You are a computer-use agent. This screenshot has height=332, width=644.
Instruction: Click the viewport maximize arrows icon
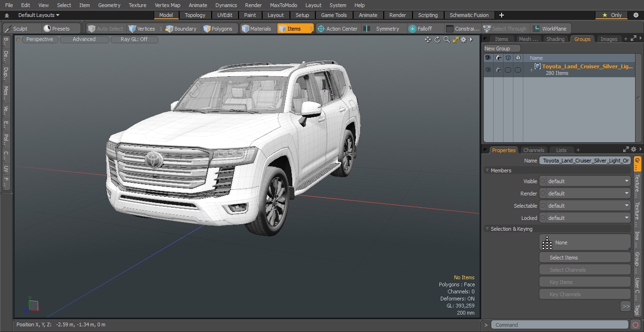point(455,40)
